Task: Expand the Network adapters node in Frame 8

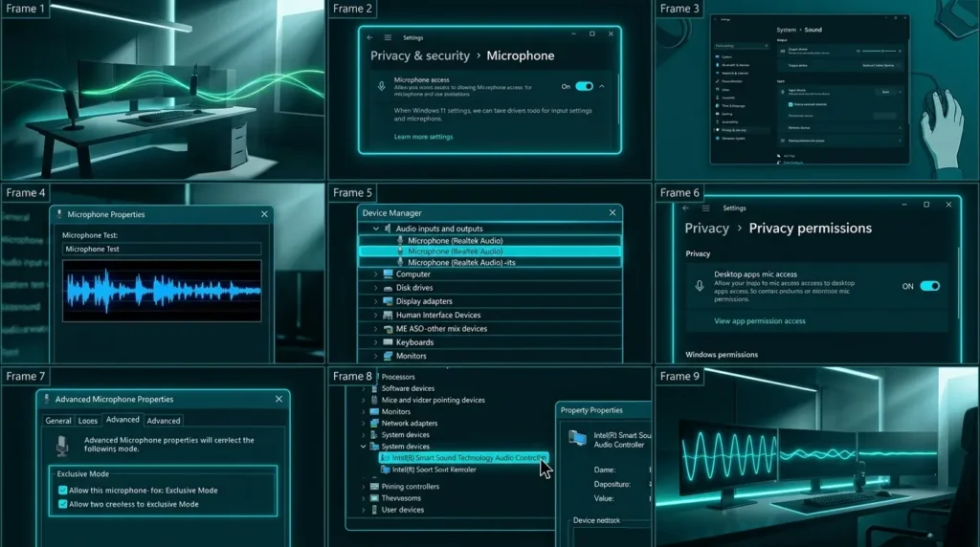Action: (363, 424)
